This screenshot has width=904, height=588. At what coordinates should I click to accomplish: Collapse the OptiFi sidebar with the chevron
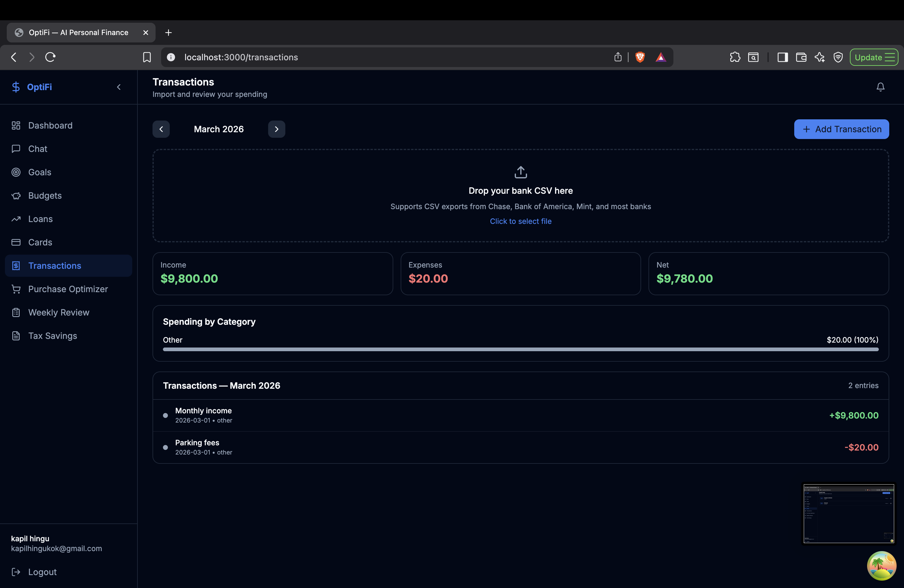[119, 87]
